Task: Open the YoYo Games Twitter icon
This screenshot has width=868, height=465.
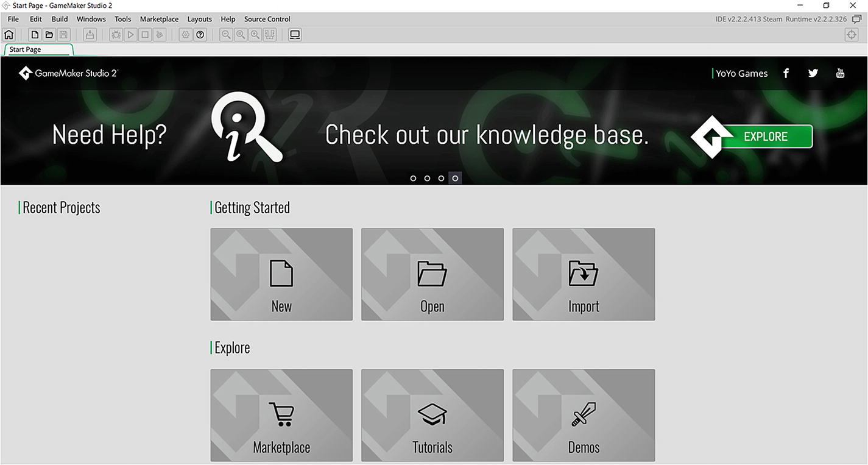Action: 813,73
